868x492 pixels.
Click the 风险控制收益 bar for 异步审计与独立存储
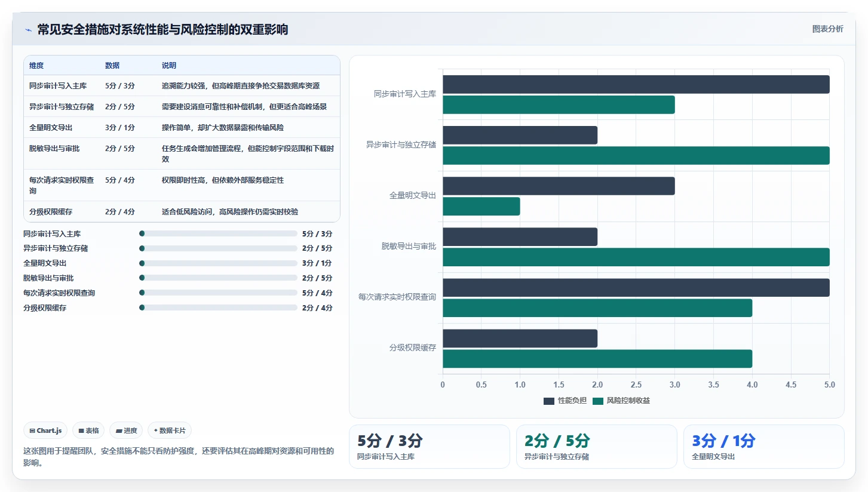click(636, 155)
